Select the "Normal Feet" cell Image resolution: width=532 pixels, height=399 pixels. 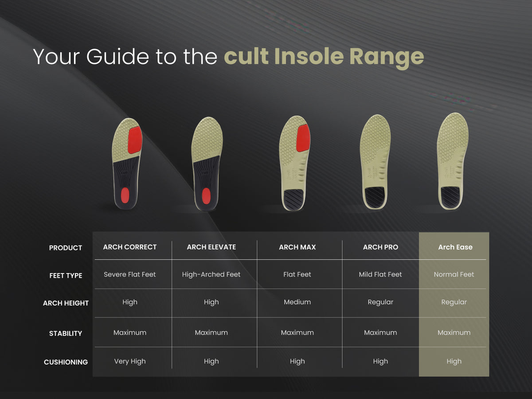pyautogui.click(x=454, y=274)
